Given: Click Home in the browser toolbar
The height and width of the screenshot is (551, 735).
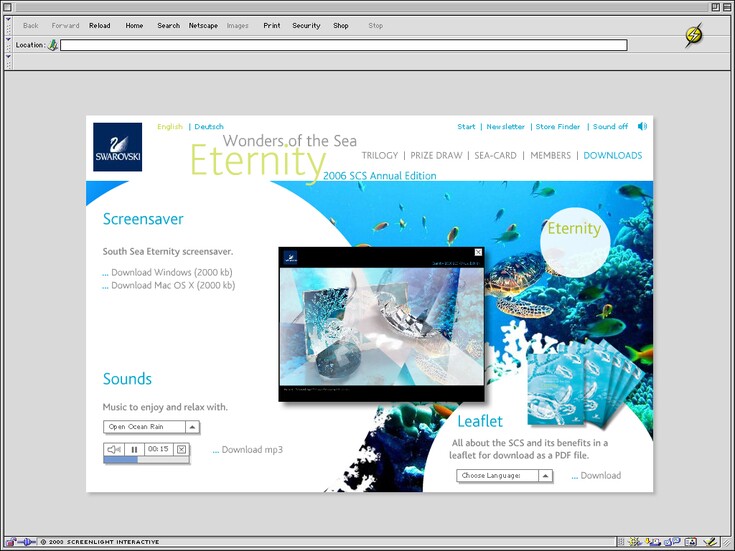Looking at the screenshot, I should click(x=134, y=26).
